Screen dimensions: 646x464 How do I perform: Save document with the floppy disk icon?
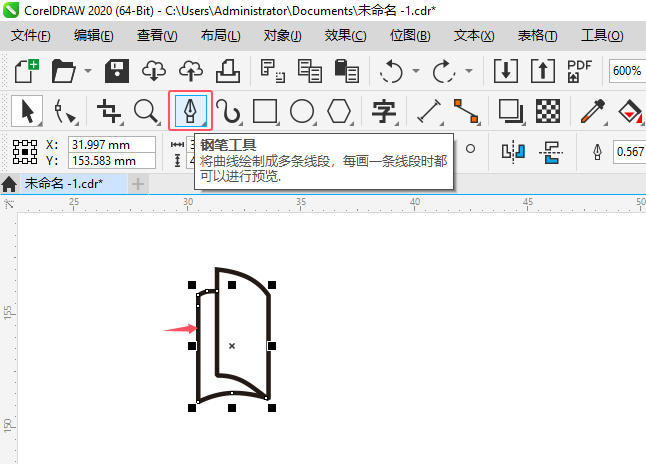[x=117, y=71]
